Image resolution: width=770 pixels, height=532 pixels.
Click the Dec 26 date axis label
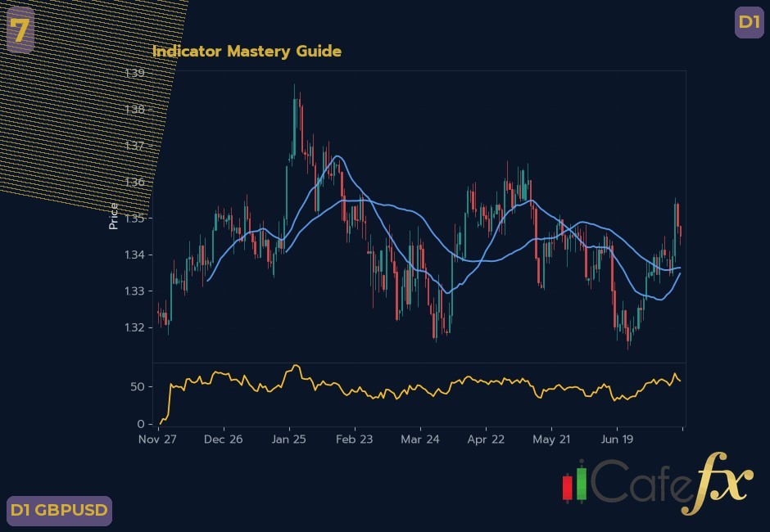pyautogui.click(x=224, y=440)
